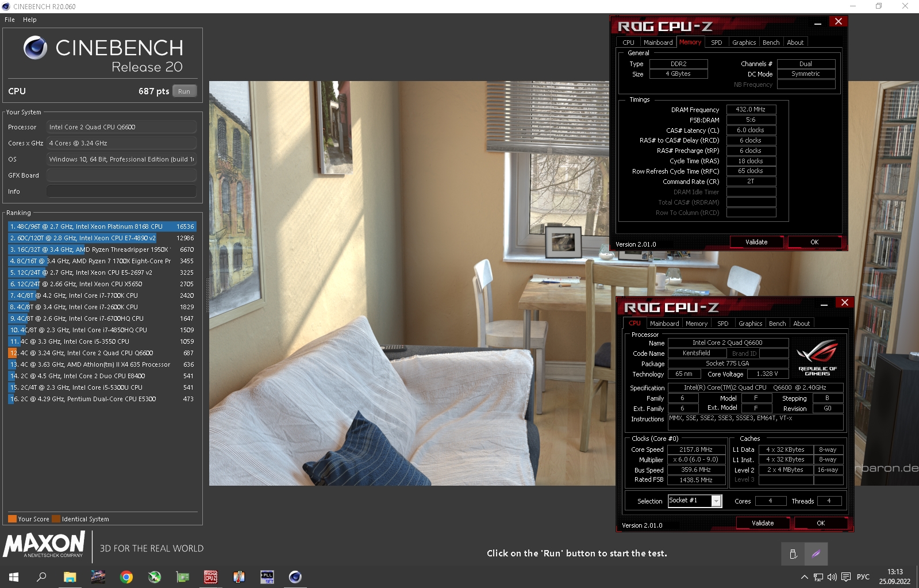
Task: Open Cinebench File menu
Action: click(x=10, y=20)
